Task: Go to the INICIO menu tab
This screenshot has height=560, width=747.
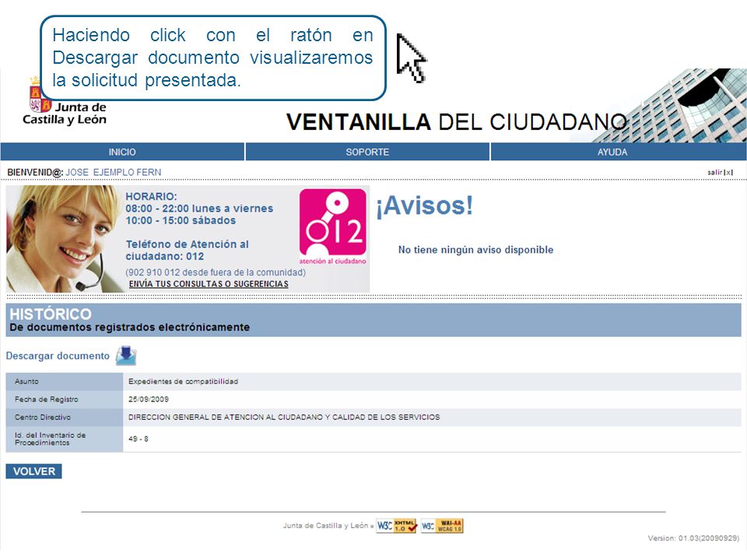Action: click(x=122, y=152)
